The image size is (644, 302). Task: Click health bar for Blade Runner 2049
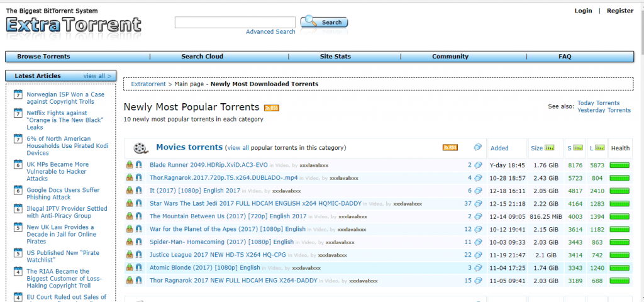click(x=619, y=165)
